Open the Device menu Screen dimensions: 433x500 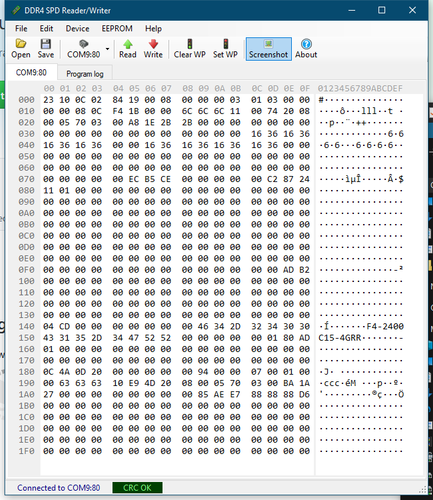[x=77, y=29]
